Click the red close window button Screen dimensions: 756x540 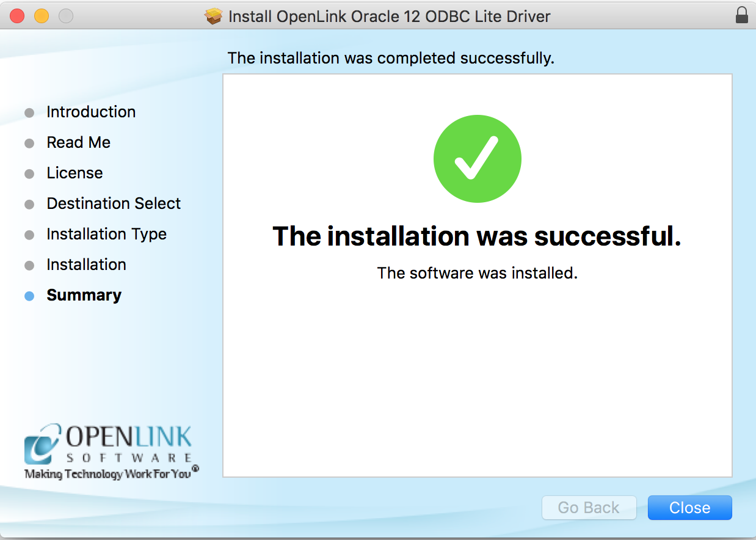(17, 16)
